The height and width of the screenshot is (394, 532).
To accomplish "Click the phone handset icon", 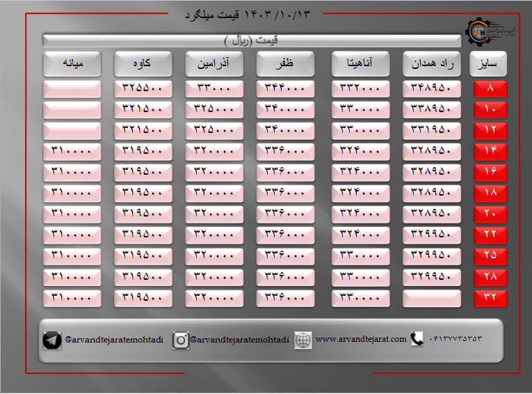I will (417, 338).
